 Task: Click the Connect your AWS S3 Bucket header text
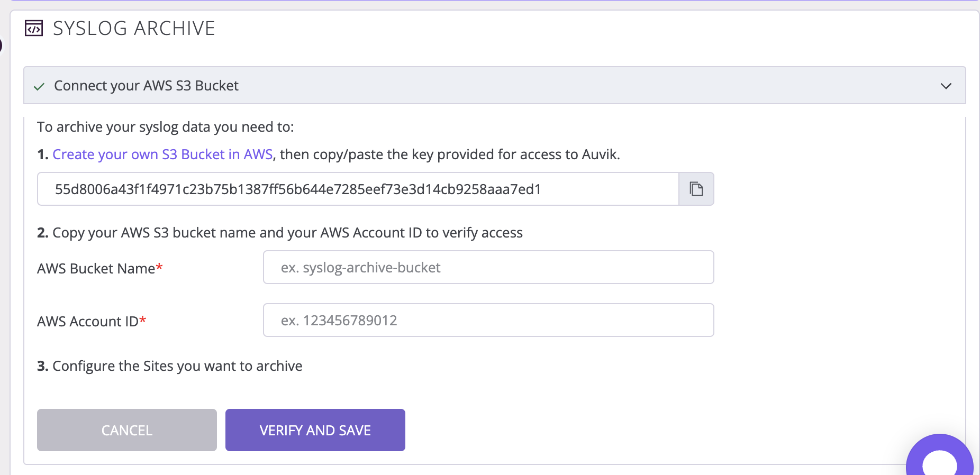(x=147, y=86)
